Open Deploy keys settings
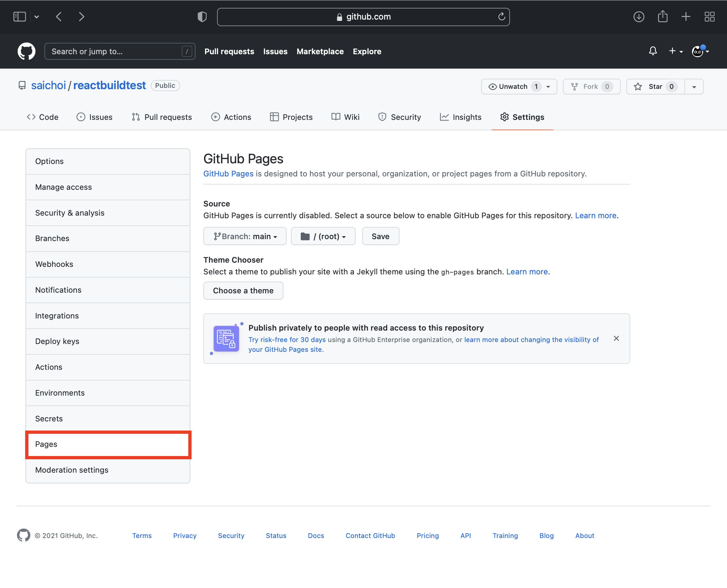The width and height of the screenshot is (727, 588). point(108,341)
